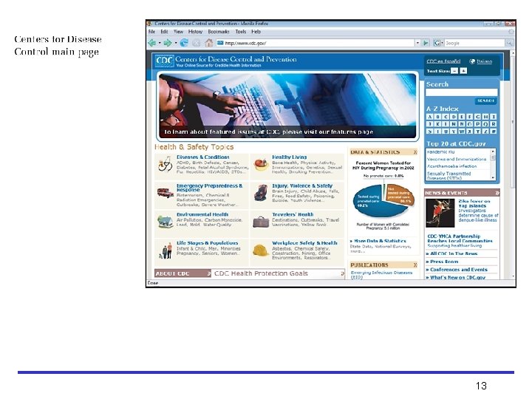
Task: Select letter R in A-Z Index
Action: pos(494,124)
